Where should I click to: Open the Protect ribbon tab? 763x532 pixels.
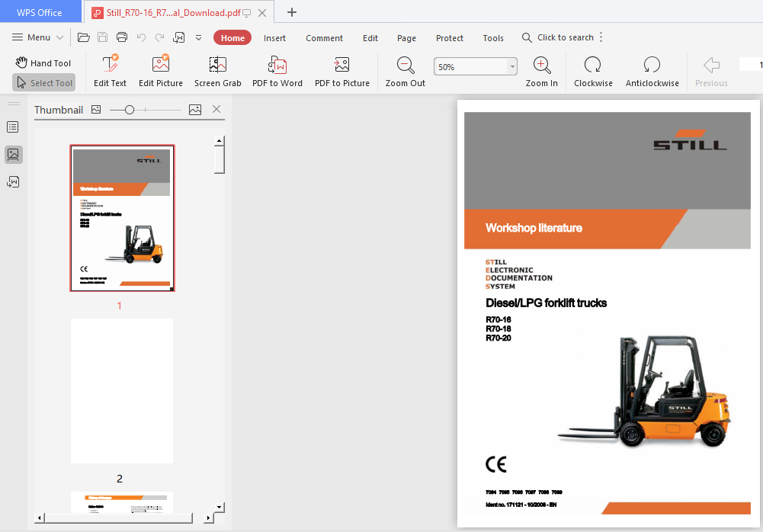pos(450,38)
